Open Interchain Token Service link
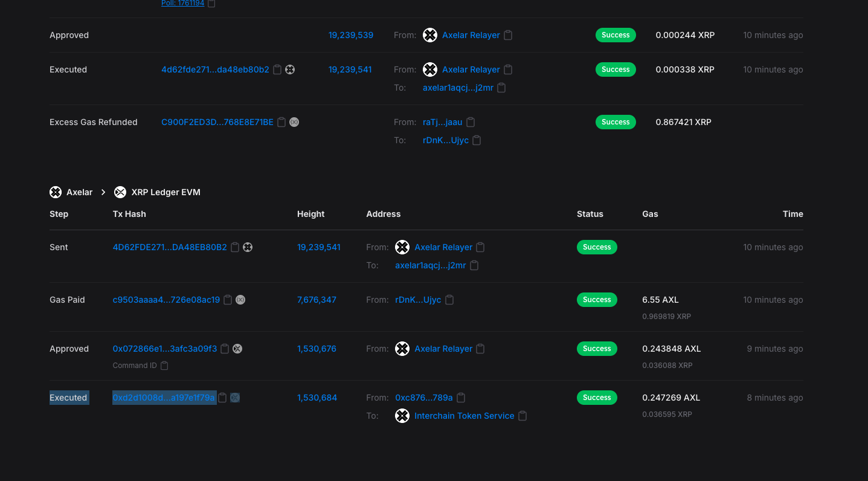 pyautogui.click(x=465, y=416)
